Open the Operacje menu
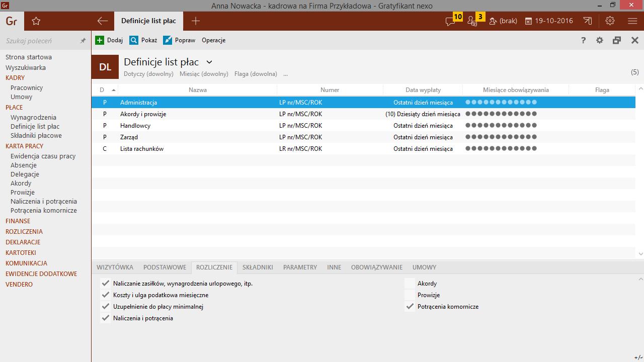The height and width of the screenshot is (362, 644). coord(213,40)
